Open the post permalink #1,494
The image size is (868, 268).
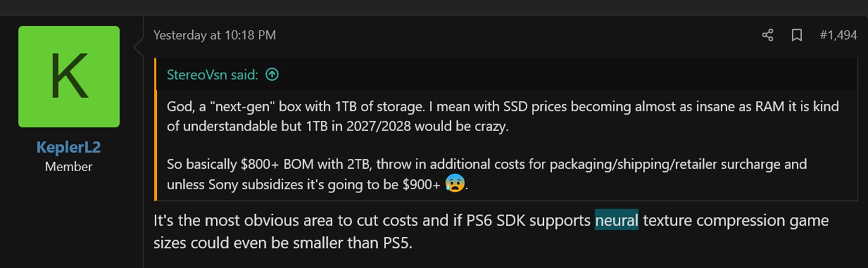click(838, 35)
